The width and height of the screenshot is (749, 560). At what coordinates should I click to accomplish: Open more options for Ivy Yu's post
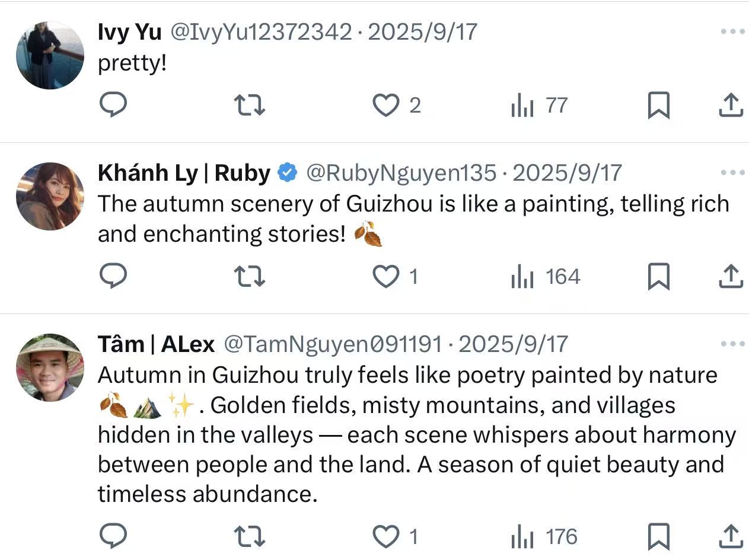(733, 31)
